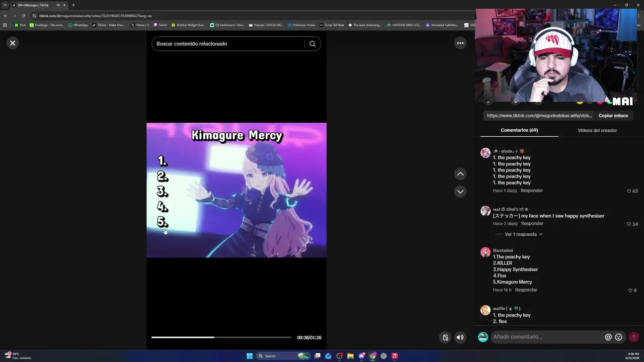The width and height of the screenshot is (644, 362).
Task: Click the floating player icon
Action: [x=445, y=337]
